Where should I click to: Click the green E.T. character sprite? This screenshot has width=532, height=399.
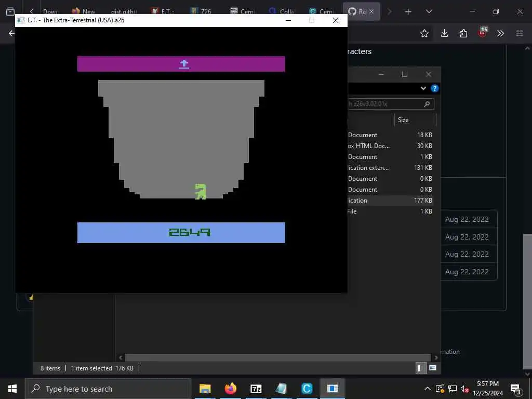point(200,191)
